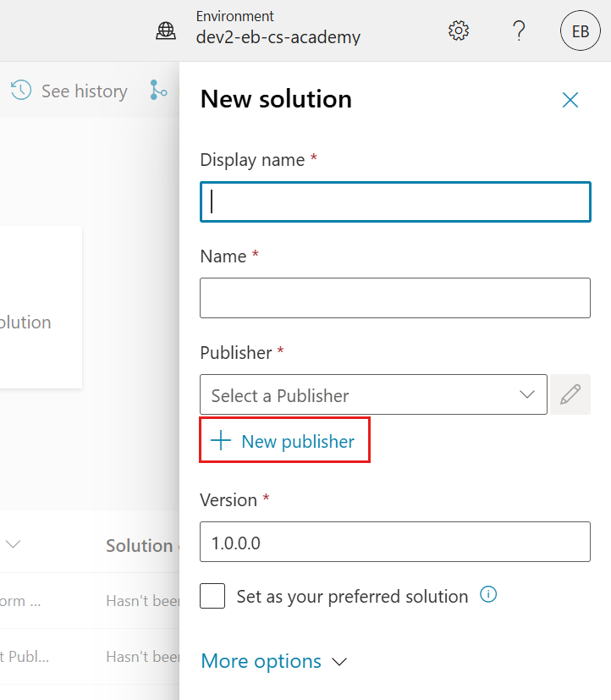Open the Select a Publisher dropdown
The image size is (611, 700).
(373, 394)
